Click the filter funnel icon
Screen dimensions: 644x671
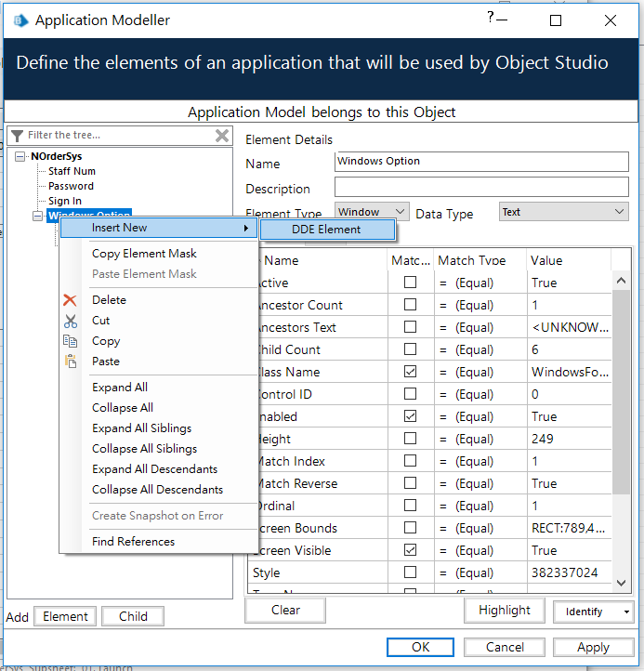coord(17,136)
